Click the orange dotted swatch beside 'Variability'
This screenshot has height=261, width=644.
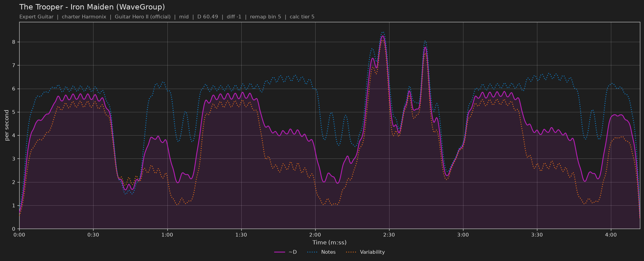pyautogui.click(x=351, y=252)
